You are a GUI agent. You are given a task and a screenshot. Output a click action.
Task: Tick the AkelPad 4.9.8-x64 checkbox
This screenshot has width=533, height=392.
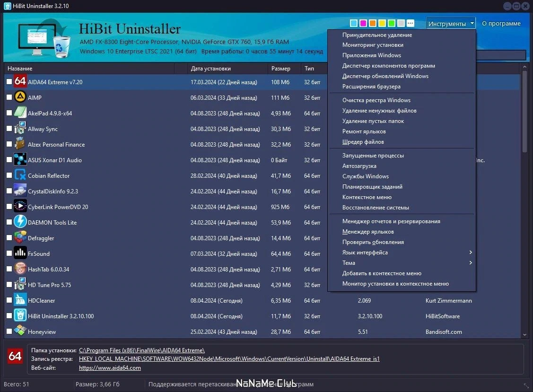(9, 113)
